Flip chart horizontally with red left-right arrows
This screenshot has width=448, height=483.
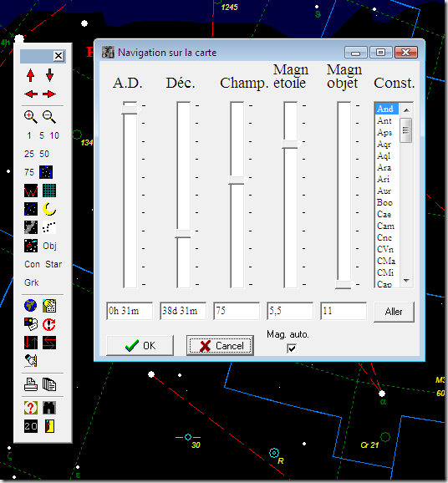[x=49, y=343]
